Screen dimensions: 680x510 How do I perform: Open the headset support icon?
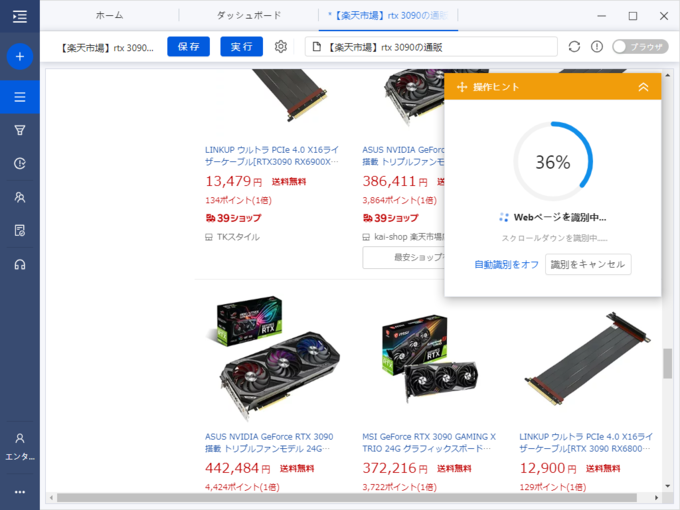pyautogui.click(x=20, y=264)
